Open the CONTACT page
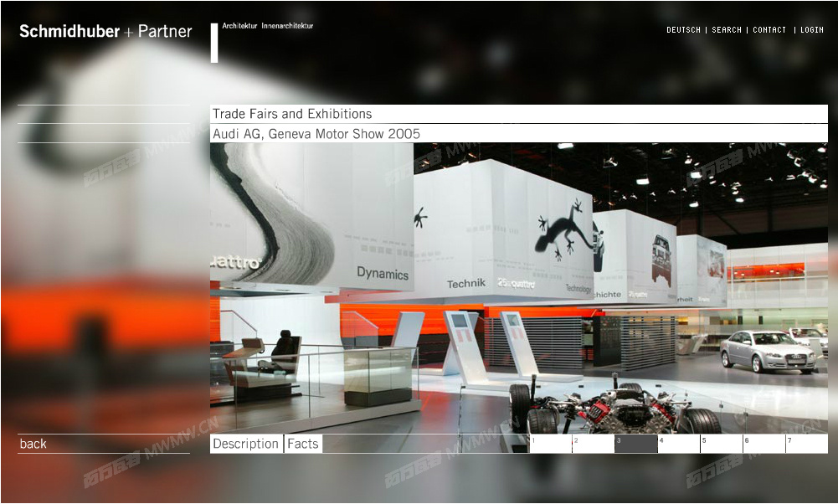 [769, 30]
